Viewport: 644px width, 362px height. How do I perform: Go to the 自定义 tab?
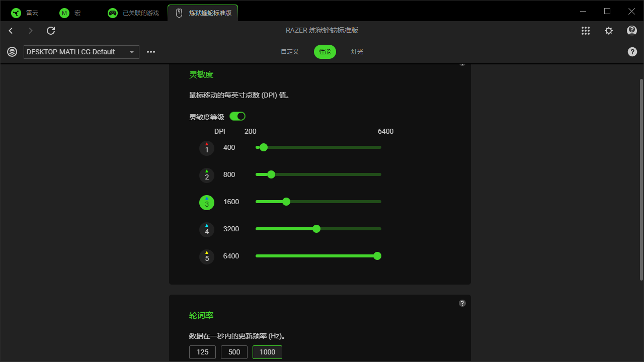[290, 52]
